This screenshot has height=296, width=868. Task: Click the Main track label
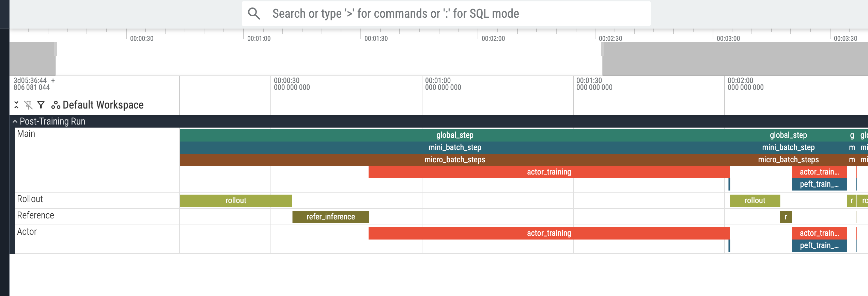click(26, 134)
